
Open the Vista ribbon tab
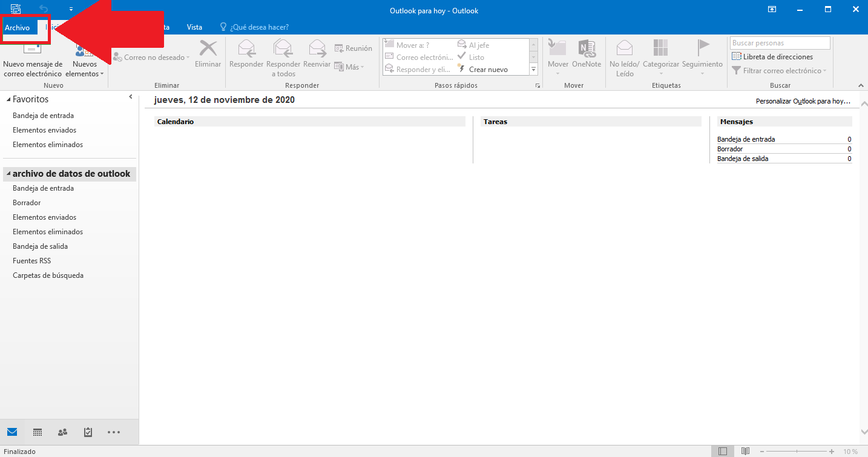coord(194,27)
